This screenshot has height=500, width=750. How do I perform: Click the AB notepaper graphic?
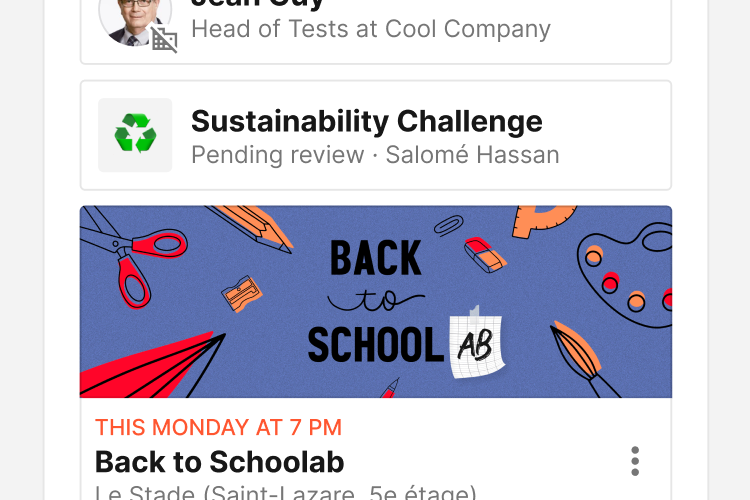pos(476,345)
